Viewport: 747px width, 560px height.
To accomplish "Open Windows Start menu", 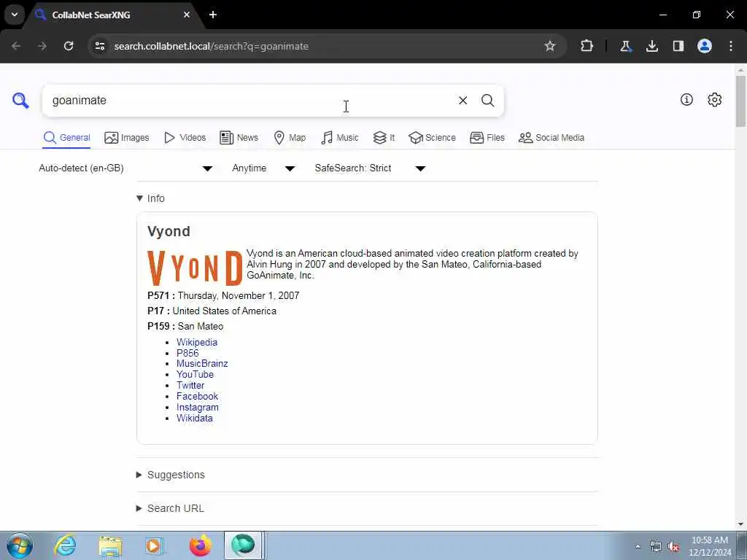I will click(x=20, y=545).
